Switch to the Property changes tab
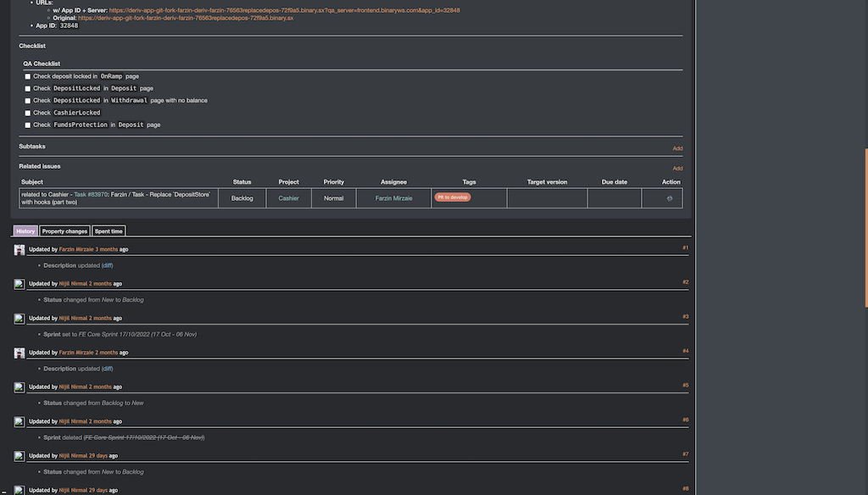The height and width of the screenshot is (495, 868). 64,230
